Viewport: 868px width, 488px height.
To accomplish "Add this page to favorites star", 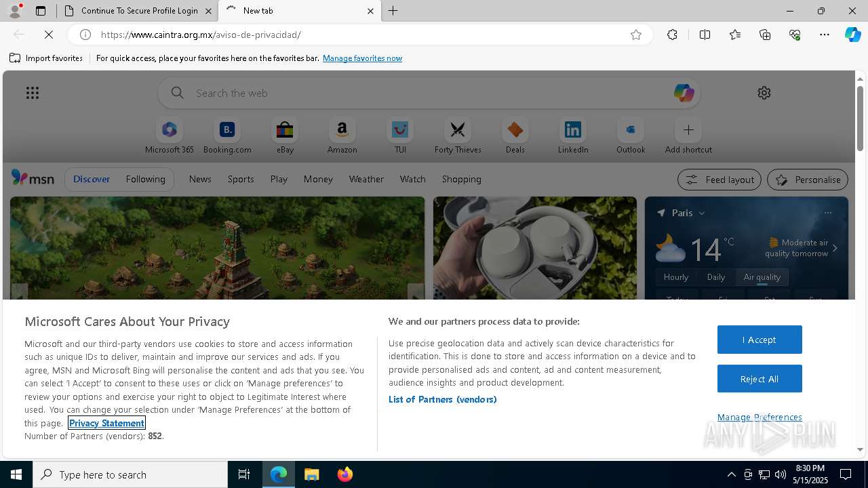I will (x=636, y=35).
